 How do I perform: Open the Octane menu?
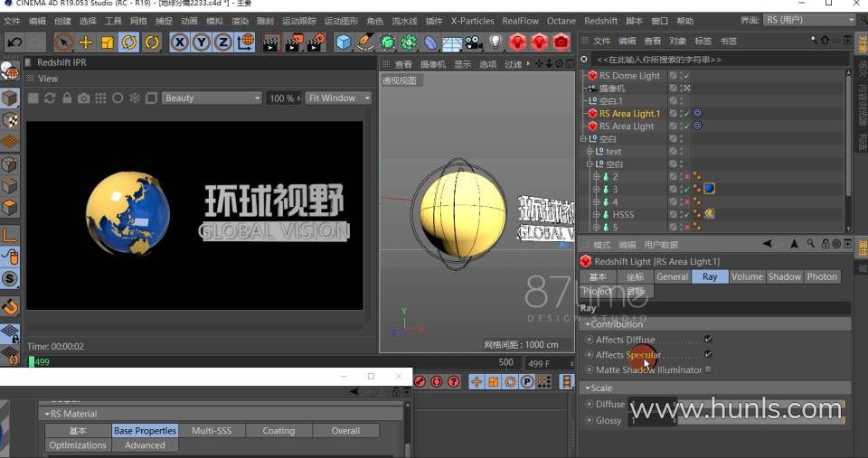(x=561, y=21)
